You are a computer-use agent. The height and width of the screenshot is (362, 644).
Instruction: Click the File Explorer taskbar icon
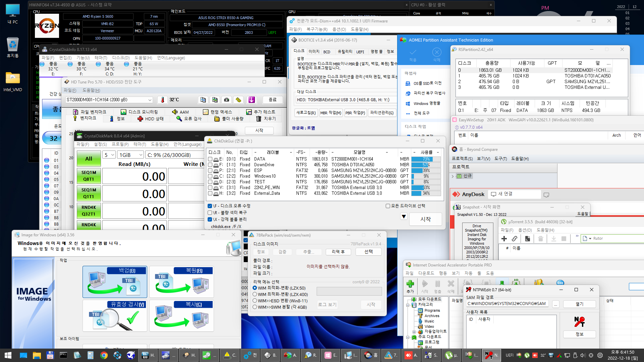37,355
